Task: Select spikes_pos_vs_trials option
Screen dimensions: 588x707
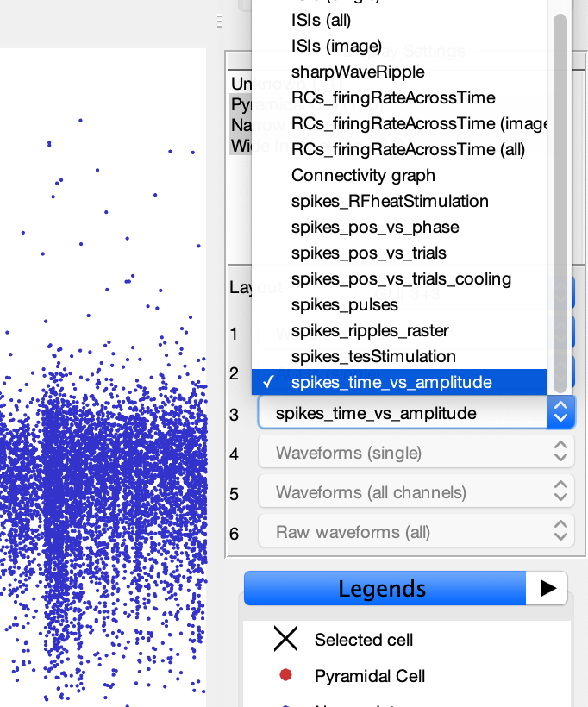Action: [399, 253]
